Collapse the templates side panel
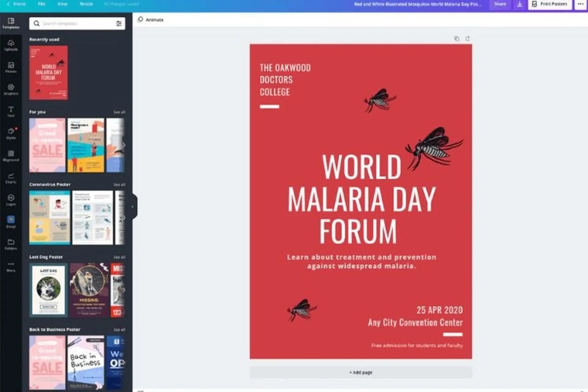The image size is (588, 392). click(133, 207)
